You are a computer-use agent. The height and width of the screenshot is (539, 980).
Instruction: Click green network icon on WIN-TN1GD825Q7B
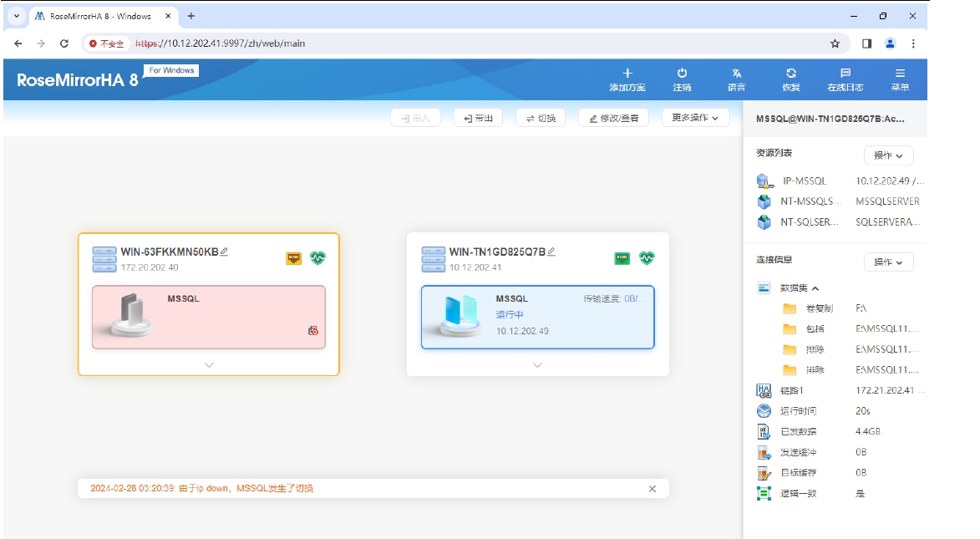tap(622, 258)
